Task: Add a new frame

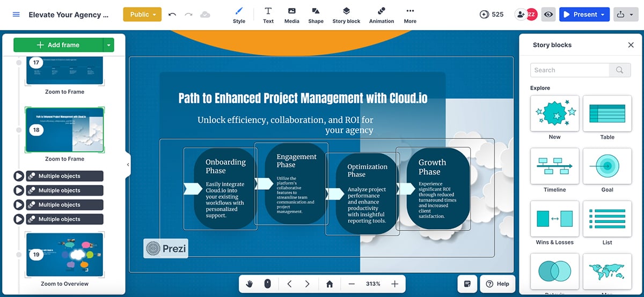Action: pyautogui.click(x=58, y=45)
